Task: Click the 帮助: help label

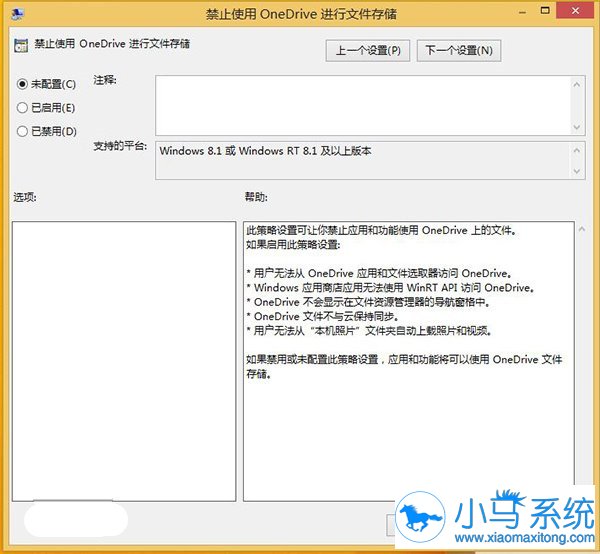Action: [256, 197]
